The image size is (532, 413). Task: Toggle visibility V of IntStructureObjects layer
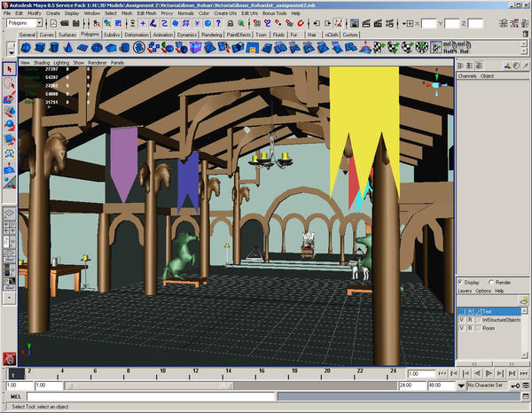coord(461,320)
